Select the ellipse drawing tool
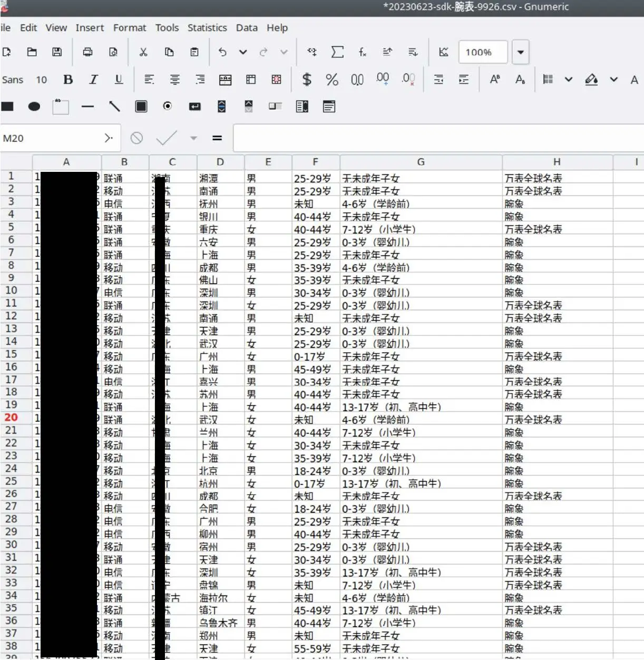The height and width of the screenshot is (660, 644). pyautogui.click(x=34, y=106)
